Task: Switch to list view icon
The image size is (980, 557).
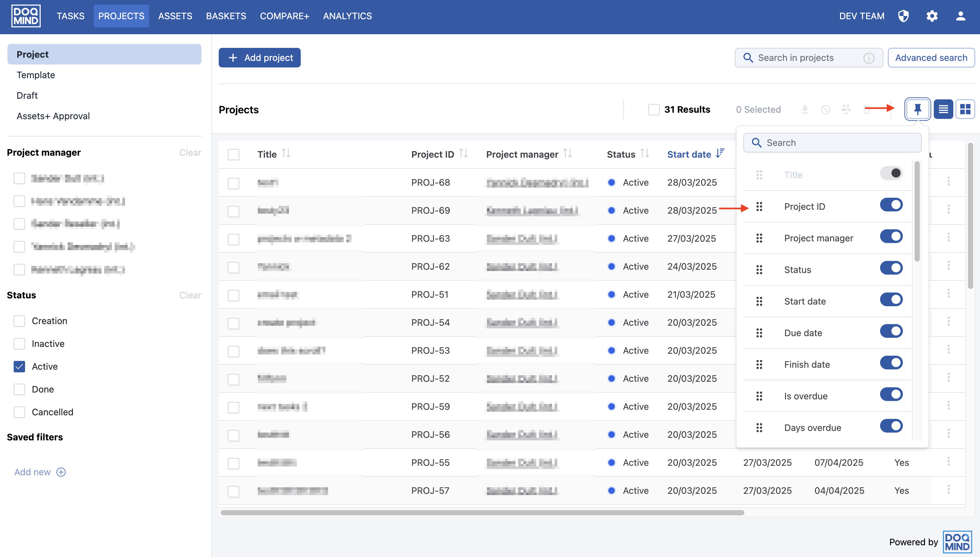Action: tap(943, 109)
